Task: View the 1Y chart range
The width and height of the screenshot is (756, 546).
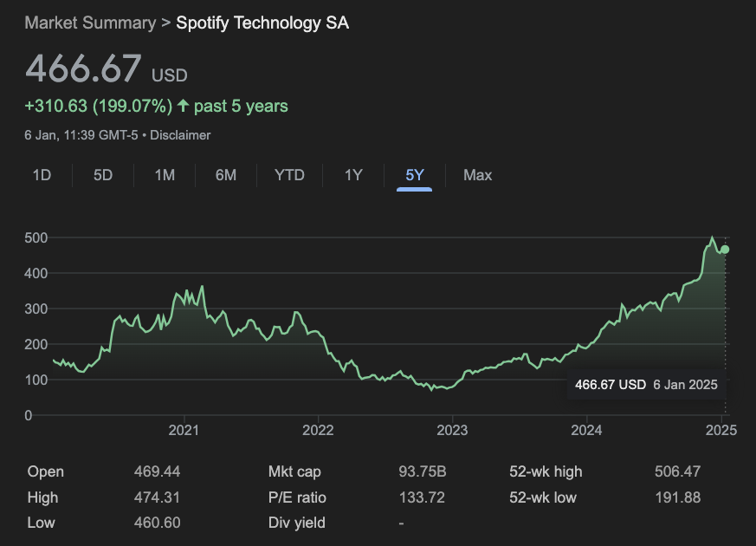Action: coord(353,175)
